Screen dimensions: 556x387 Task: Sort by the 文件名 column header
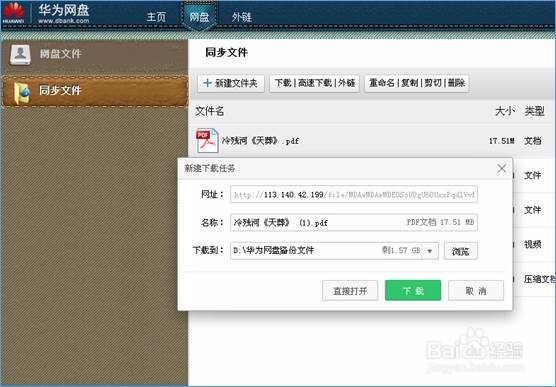click(x=210, y=111)
